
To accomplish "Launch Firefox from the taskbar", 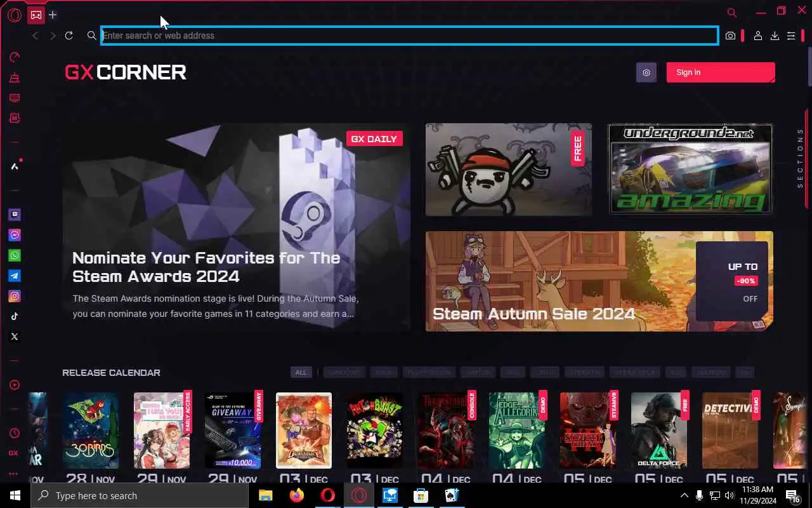I will coord(296,495).
